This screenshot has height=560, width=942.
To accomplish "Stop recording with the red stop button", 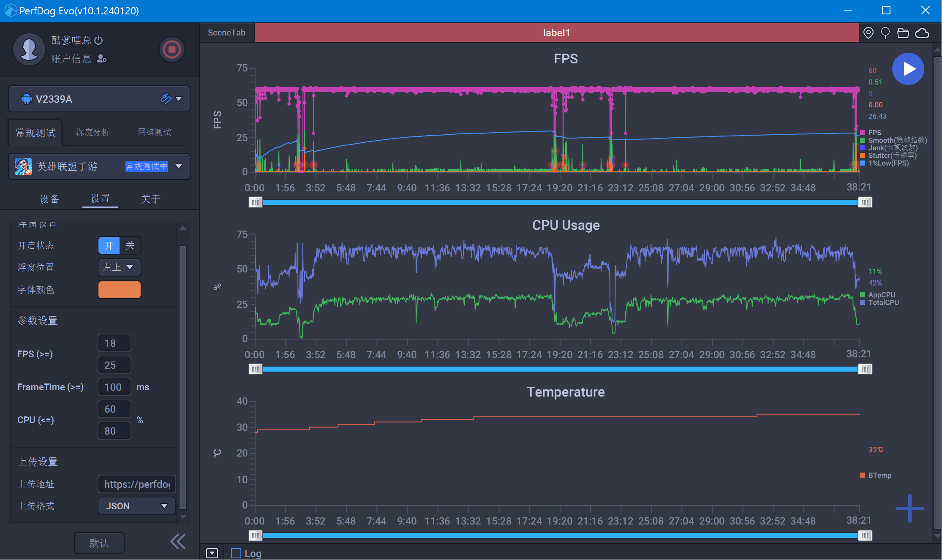I will click(172, 50).
